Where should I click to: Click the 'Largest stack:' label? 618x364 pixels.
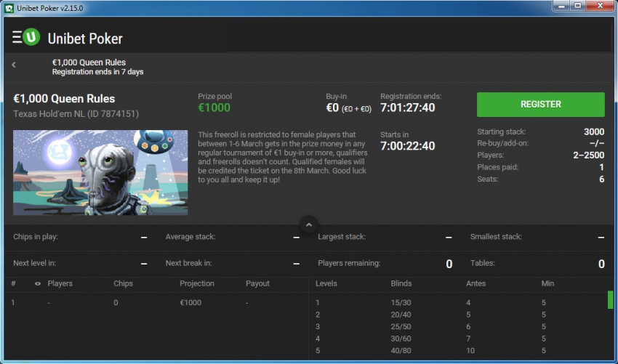(342, 237)
